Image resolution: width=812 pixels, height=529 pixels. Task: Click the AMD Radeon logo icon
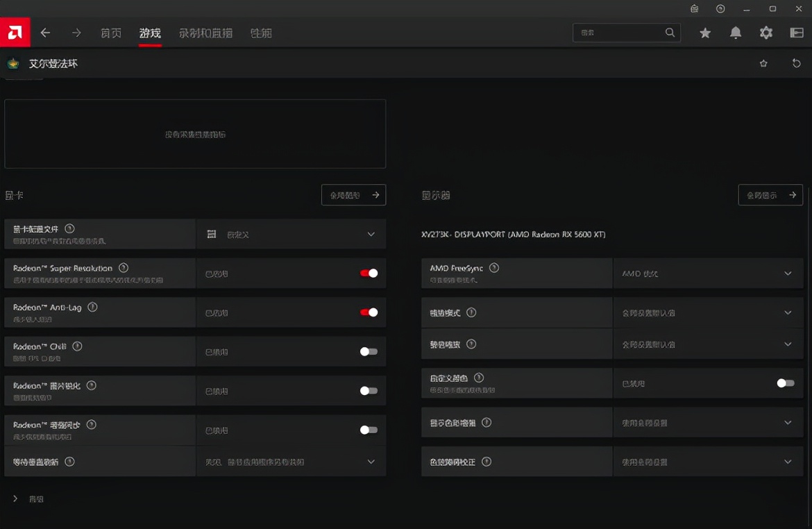[x=14, y=32]
